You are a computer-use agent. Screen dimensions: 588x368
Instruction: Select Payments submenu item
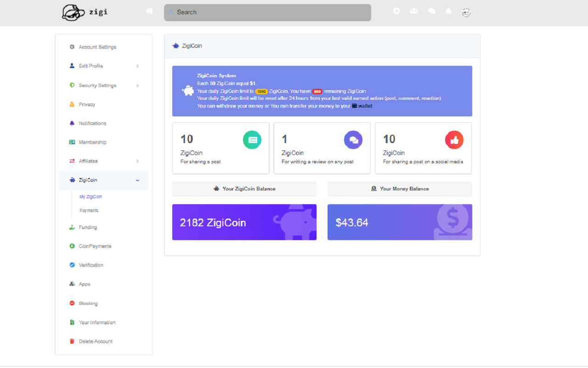click(89, 210)
